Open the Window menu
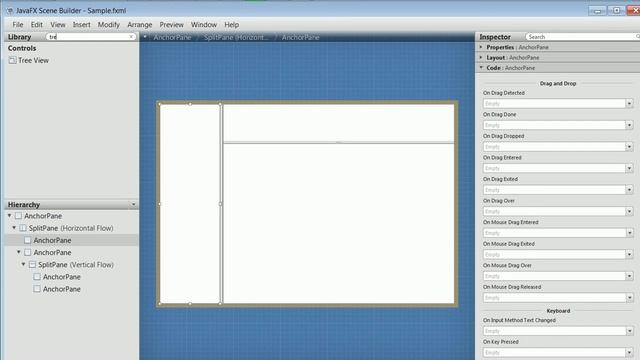The height and width of the screenshot is (360, 640). 204,25
